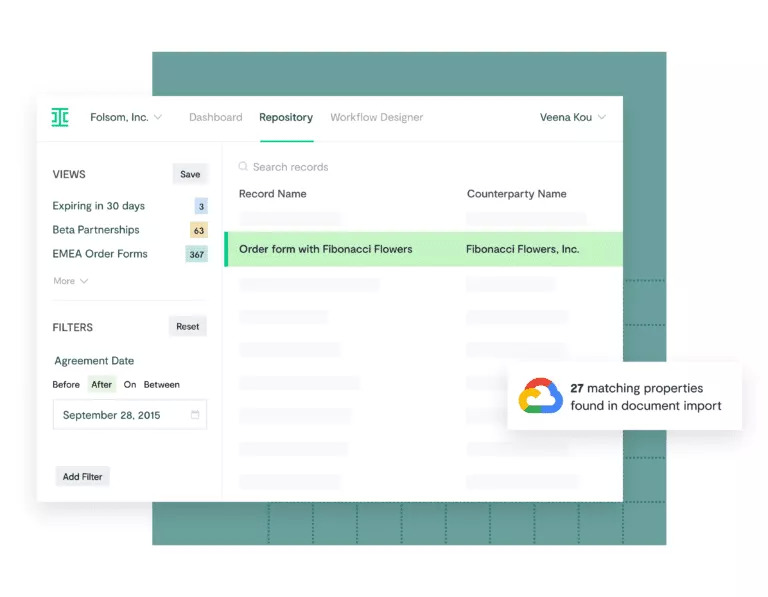768x597 pixels.
Task: Click the search magnifier icon
Action: pyautogui.click(x=243, y=167)
